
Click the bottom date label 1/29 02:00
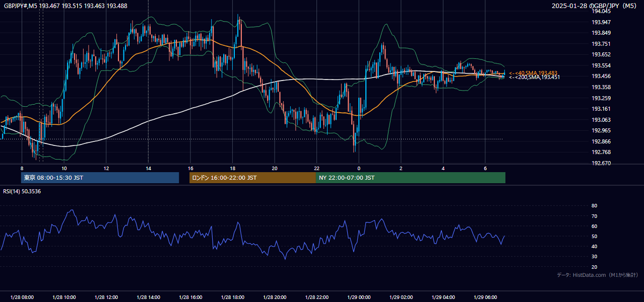pyautogui.click(x=401, y=297)
